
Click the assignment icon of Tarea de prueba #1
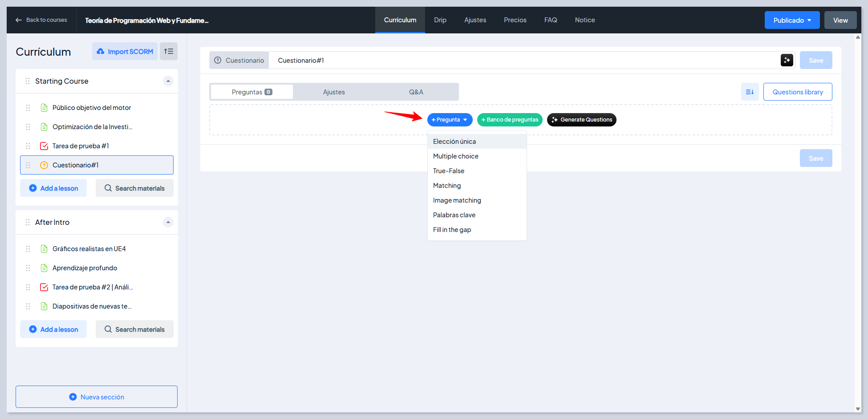point(44,146)
